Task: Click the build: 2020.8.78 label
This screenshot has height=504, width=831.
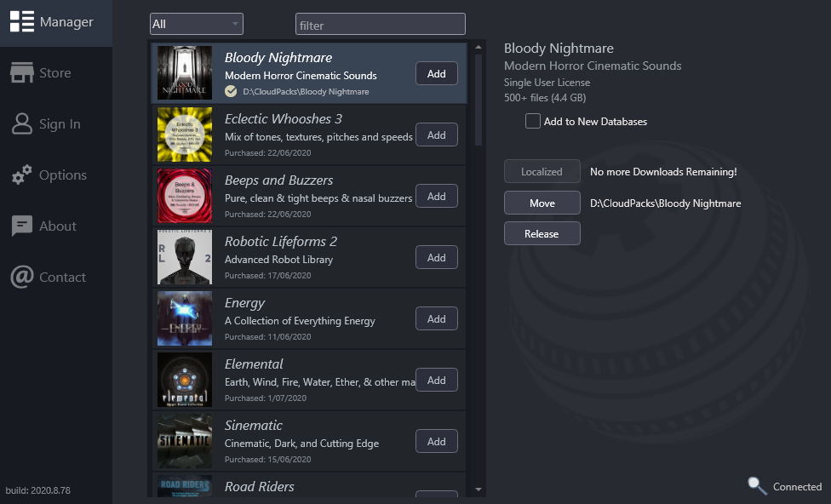Action: click(37, 490)
